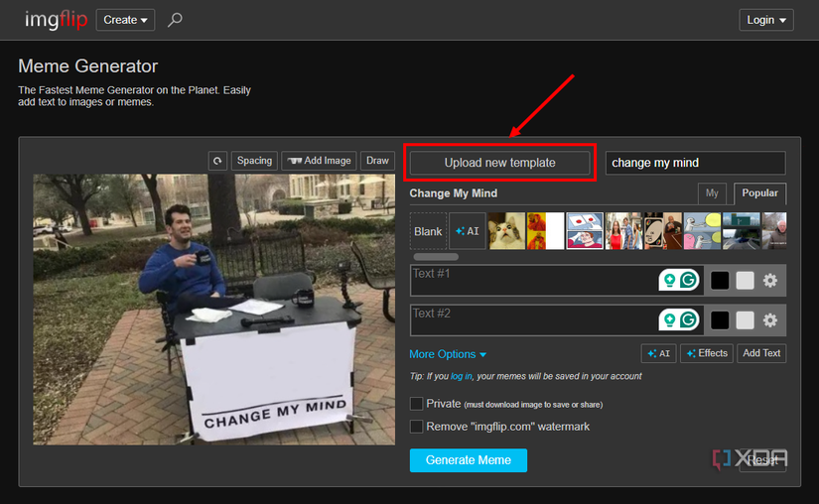This screenshot has height=504, width=819.
Task: Click the template list horizontal scrollbar
Action: pos(436,257)
